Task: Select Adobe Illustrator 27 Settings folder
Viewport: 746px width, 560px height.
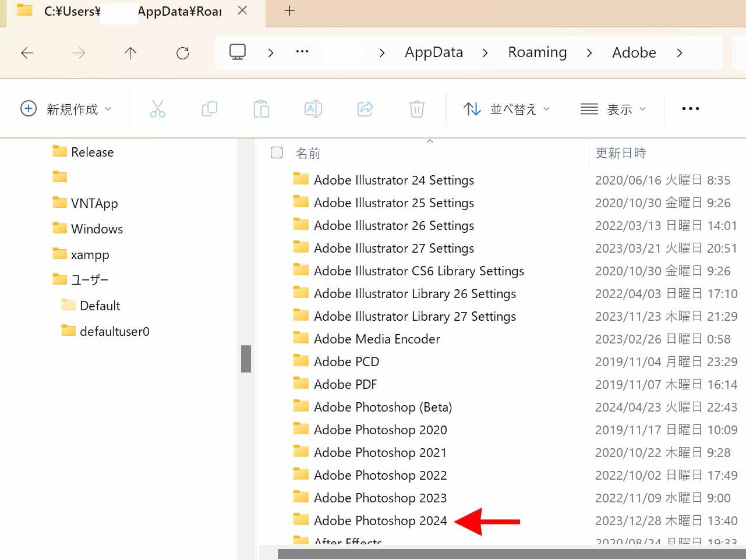Action: pos(383,248)
